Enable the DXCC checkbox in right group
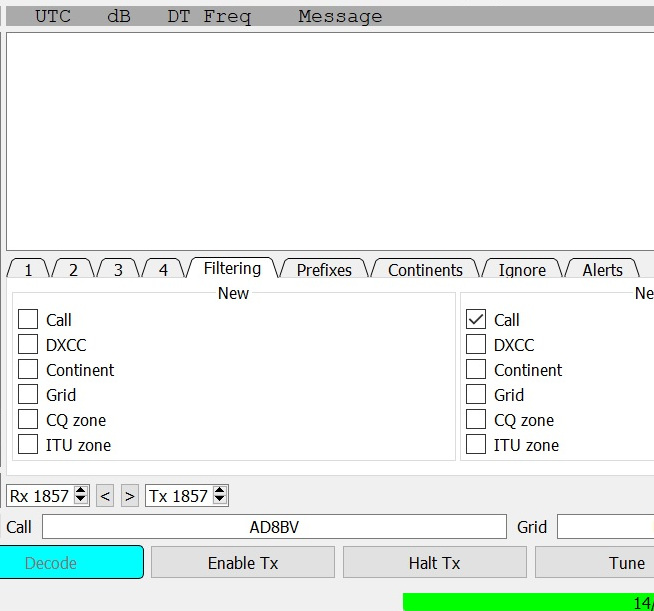Image resolution: width=654 pixels, height=611 pixels. pyautogui.click(x=476, y=344)
